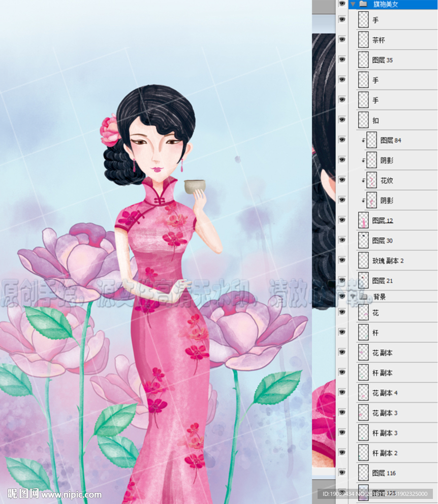The image size is (438, 504).
Task: Click the 图层 12 layer thumbnail
Action: pyautogui.click(x=363, y=220)
